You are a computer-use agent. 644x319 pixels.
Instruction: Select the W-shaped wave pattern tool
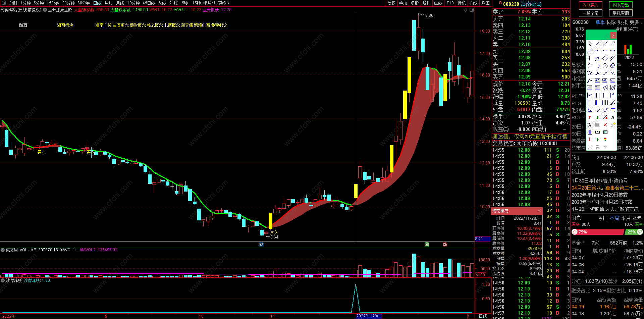coord(590,73)
